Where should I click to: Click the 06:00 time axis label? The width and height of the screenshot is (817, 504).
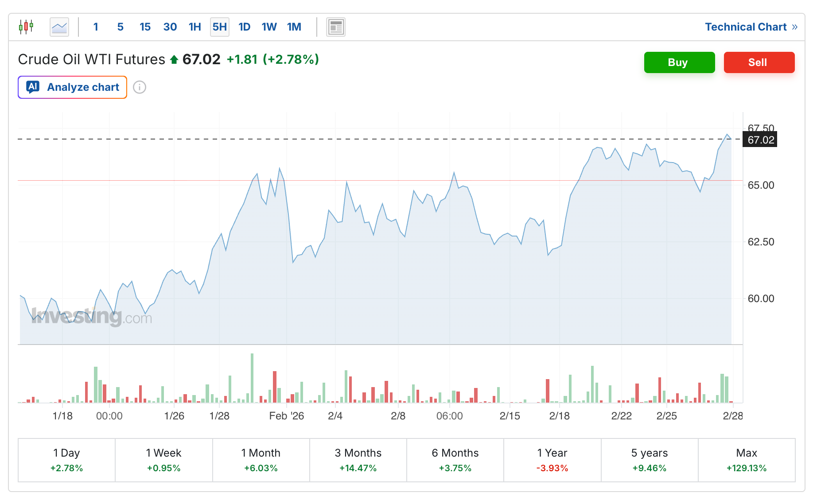[450, 416]
